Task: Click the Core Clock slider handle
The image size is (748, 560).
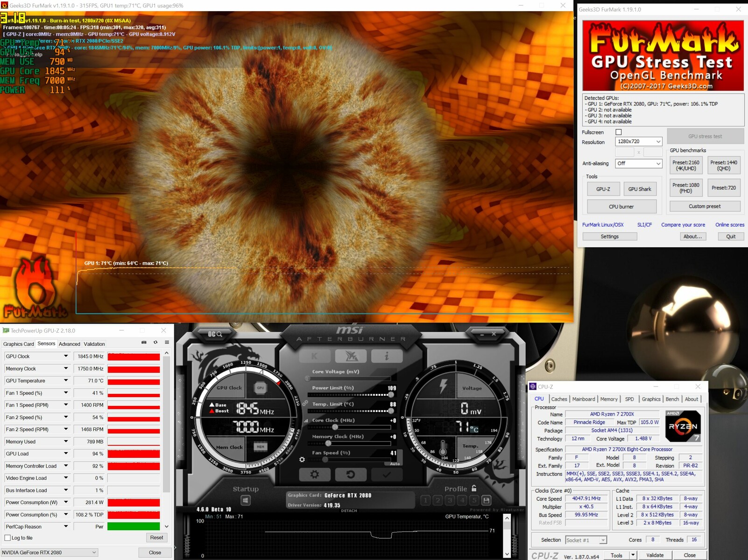Action: 335,427
